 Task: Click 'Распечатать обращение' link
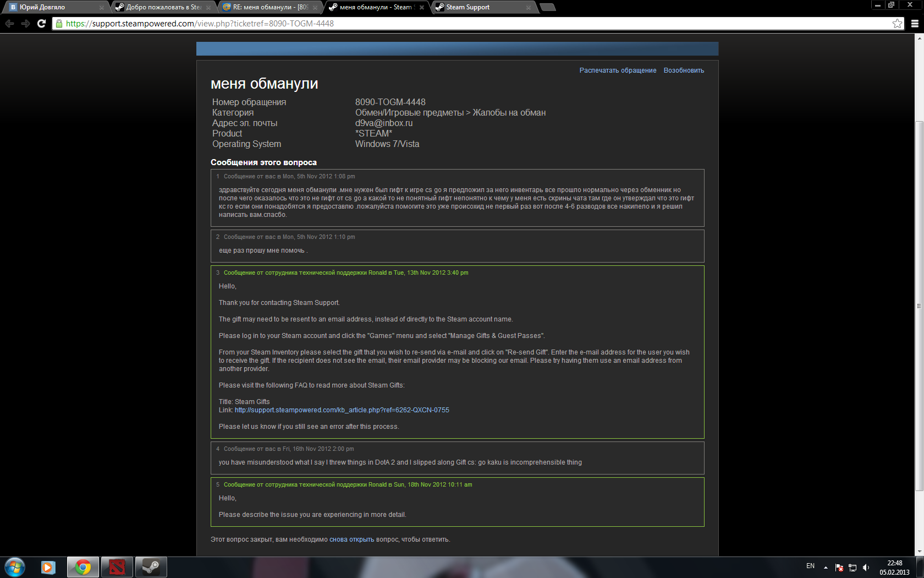[x=618, y=70]
